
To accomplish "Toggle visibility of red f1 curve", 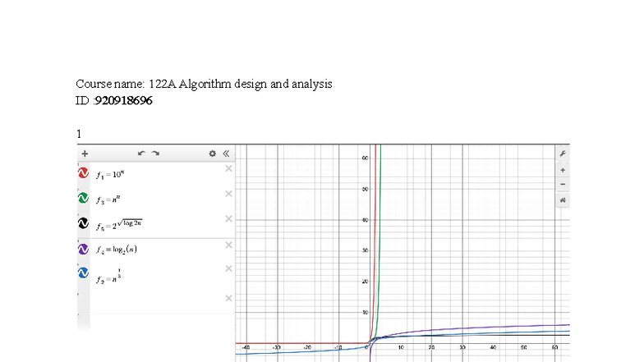I will pyautogui.click(x=84, y=172).
